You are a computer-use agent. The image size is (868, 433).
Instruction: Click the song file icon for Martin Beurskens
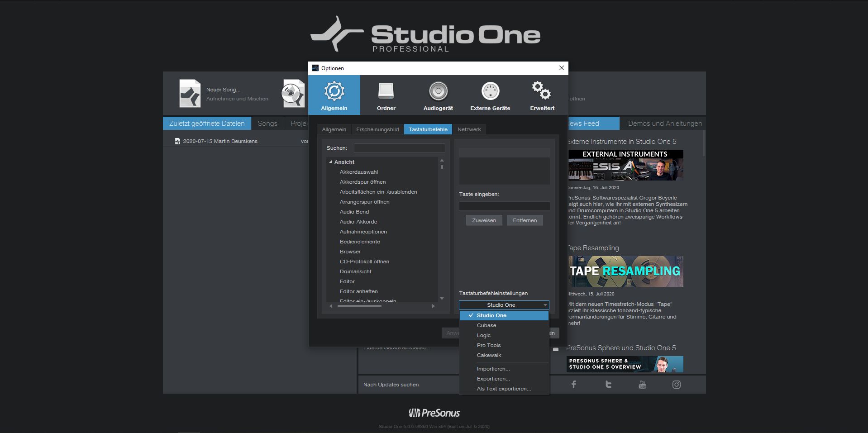tap(177, 141)
